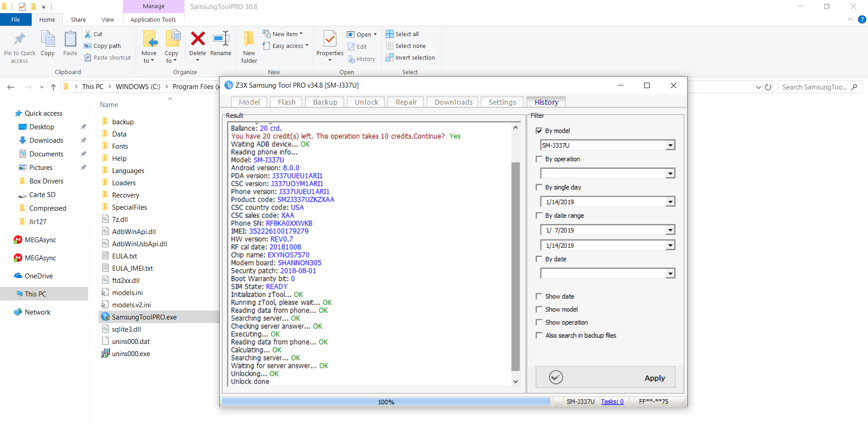Open the Share ribbon tab
Viewport: 868px width, 423px height.
(x=78, y=19)
